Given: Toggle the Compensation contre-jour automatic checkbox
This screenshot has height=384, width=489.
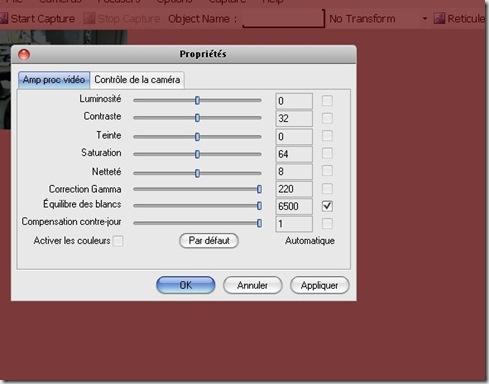Looking at the screenshot, I should [x=327, y=223].
